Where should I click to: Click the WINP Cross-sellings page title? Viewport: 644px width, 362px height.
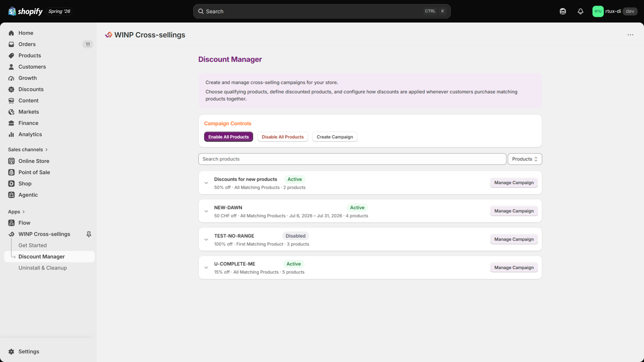(150, 35)
